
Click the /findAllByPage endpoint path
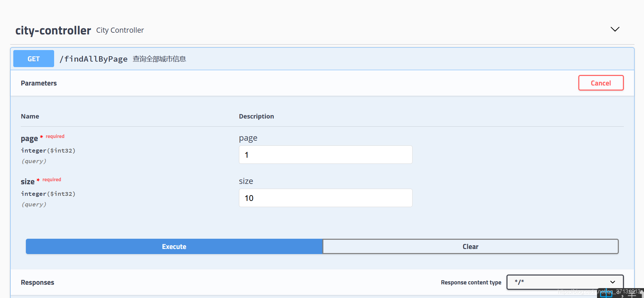(94, 59)
